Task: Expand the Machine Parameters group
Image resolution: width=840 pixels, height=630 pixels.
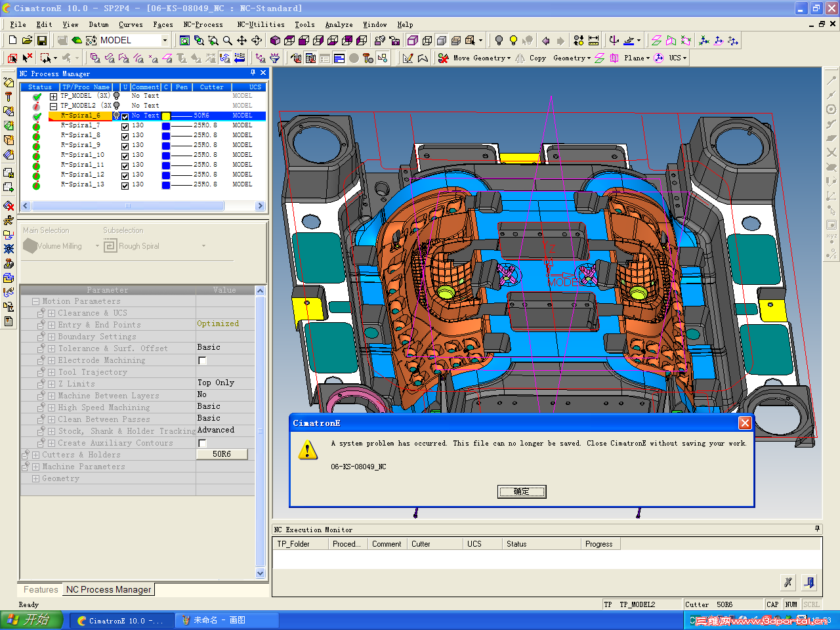Action: (35, 467)
